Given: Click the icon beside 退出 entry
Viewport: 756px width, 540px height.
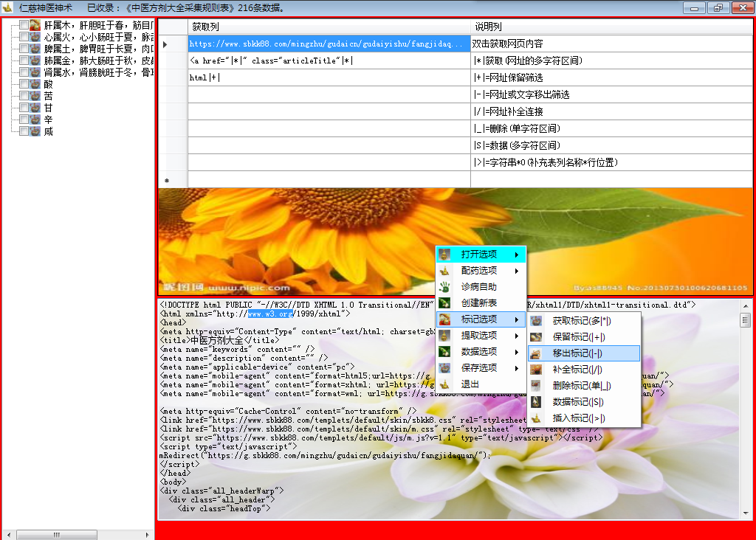Looking at the screenshot, I should 444,384.
